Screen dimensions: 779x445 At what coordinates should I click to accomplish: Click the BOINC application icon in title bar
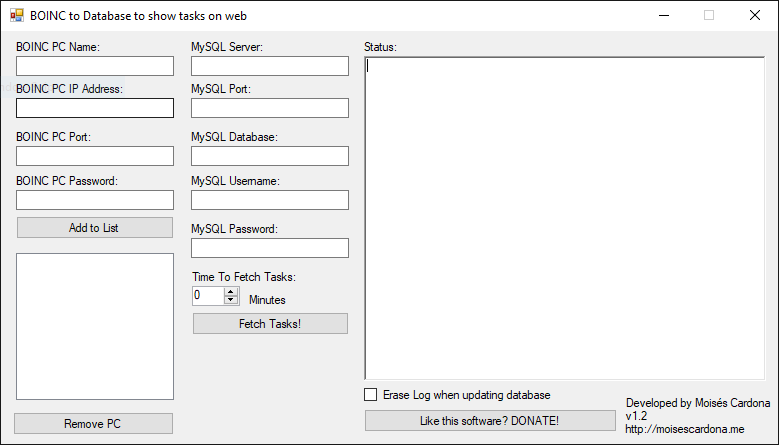tap(16, 15)
